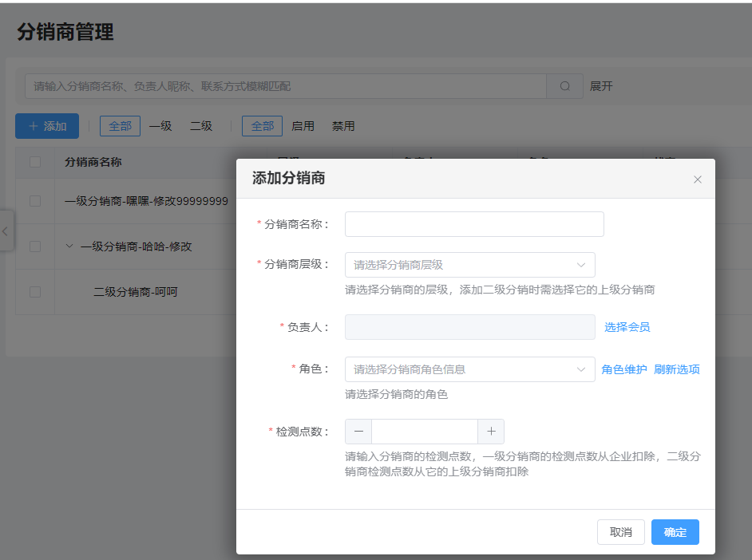Open the 角色 selection dropdown
Image resolution: width=752 pixels, height=560 pixels.
point(469,369)
